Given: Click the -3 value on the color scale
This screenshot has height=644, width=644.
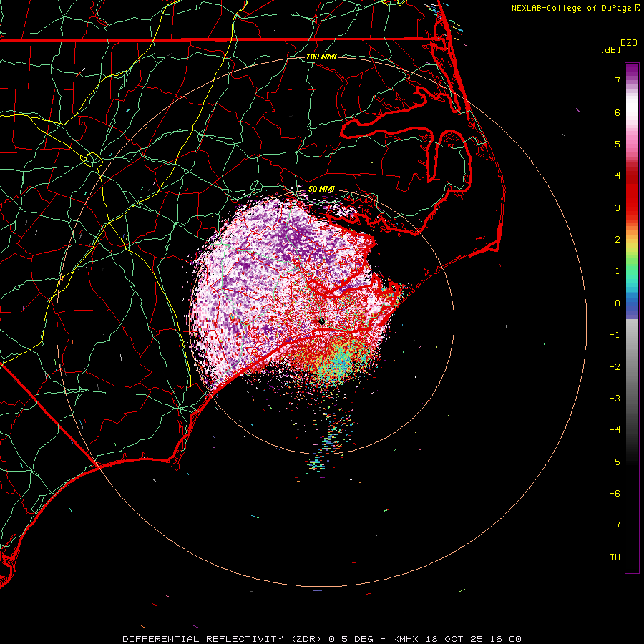Looking at the screenshot, I should [615, 399].
